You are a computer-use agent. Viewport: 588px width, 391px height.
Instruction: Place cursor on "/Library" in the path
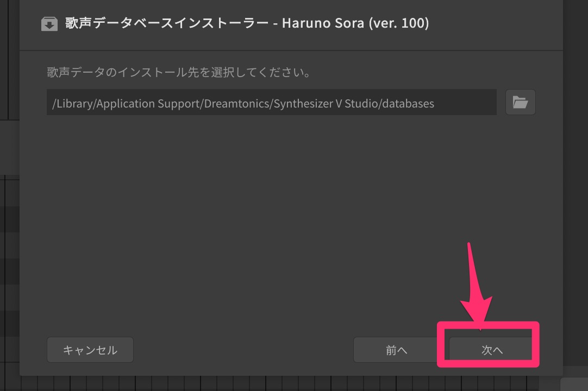[x=73, y=103]
